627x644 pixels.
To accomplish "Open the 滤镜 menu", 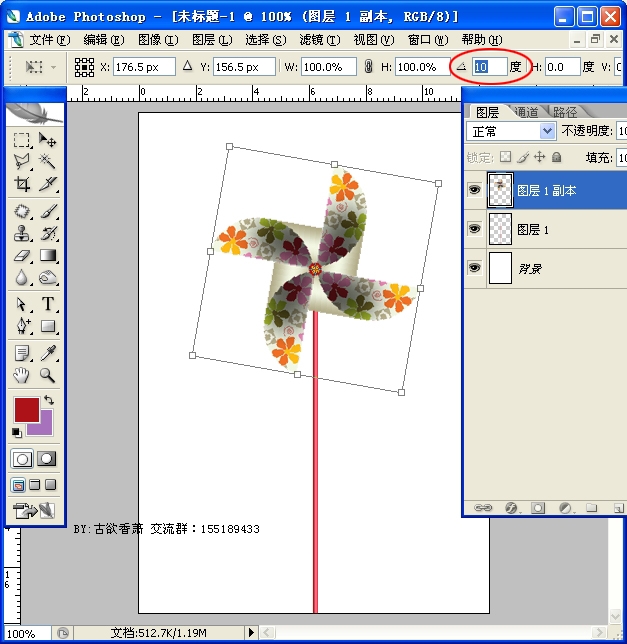I will point(320,40).
